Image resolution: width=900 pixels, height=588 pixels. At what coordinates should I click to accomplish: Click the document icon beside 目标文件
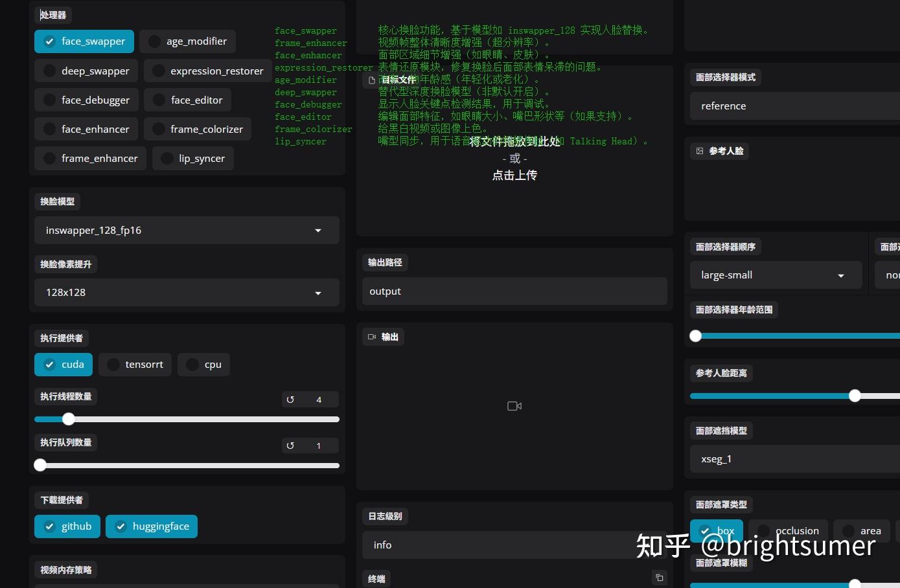pyautogui.click(x=370, y=80)
